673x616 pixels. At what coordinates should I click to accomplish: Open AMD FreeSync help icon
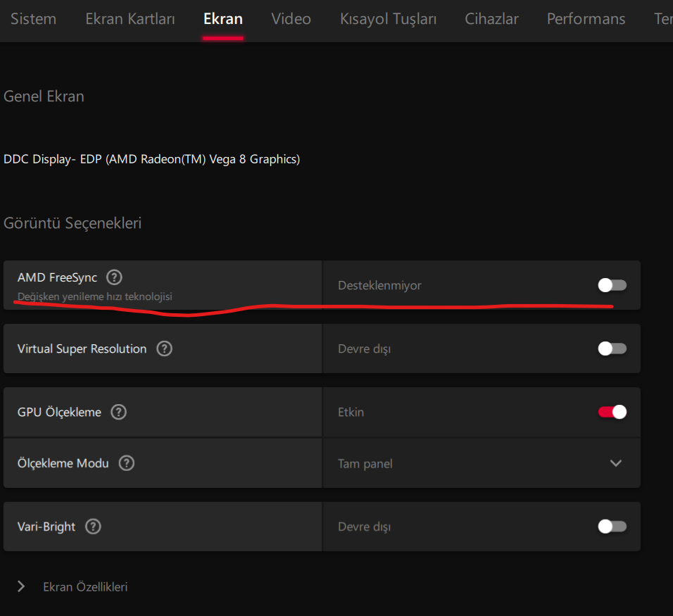(114, 277)
